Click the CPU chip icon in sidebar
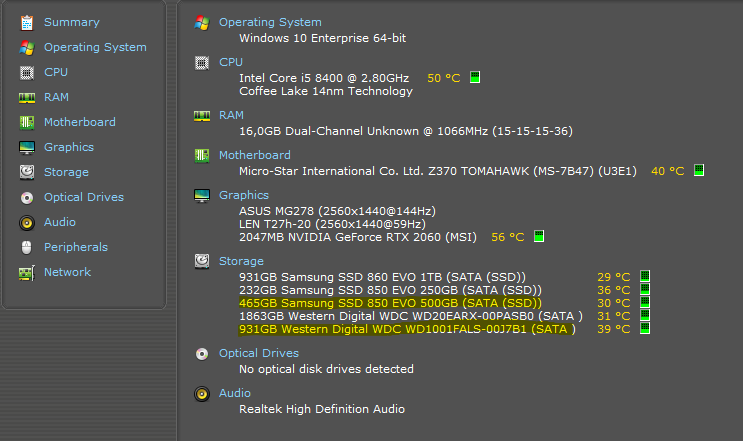The height and width of the screenshot is (441, 743). click(x=27, y=72)
